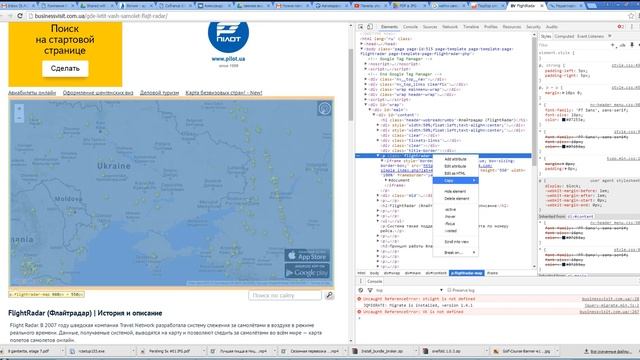Open the Event Listeners tab
Screen dimensions: 640x360
point(590,36)
